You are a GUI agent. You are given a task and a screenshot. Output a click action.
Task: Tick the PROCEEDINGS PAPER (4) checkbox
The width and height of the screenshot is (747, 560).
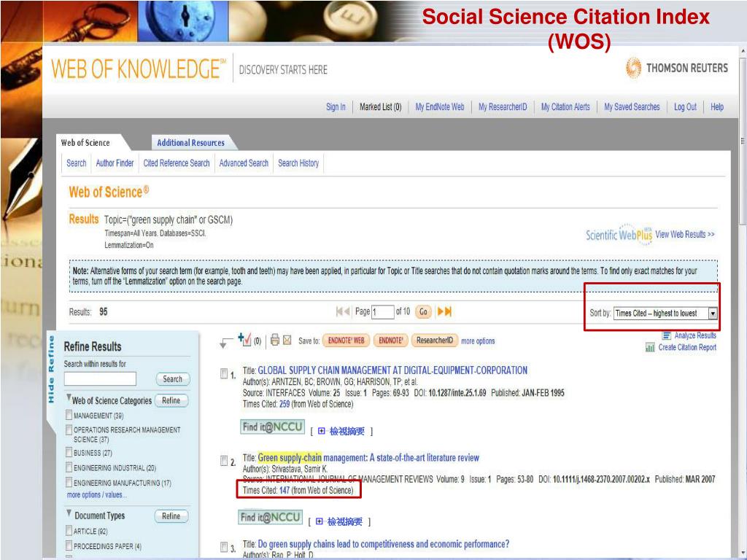coord(69,545)
